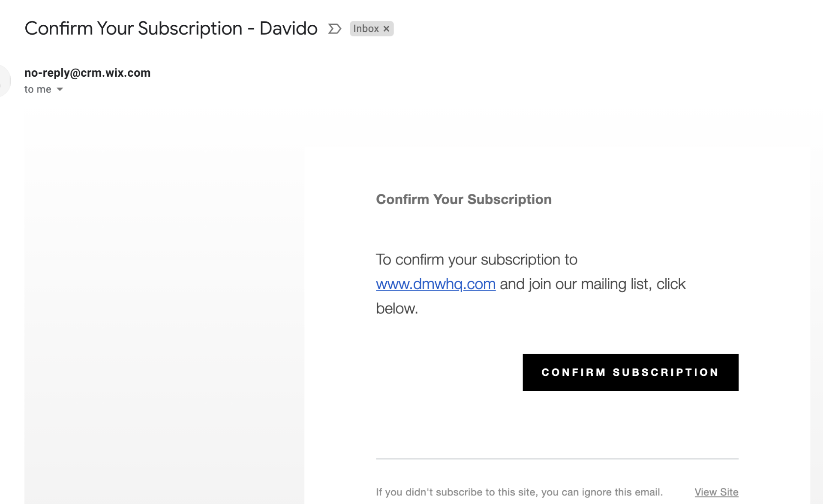This screenshot has width=823, height=504.
Task: Click the importance marker beside the subject
Action: click(334, 29)
